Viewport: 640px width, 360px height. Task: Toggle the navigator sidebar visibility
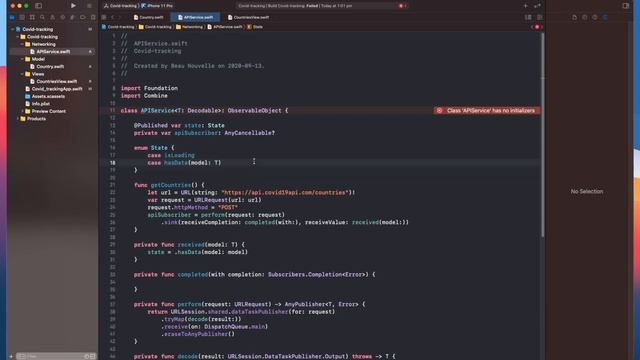38,6
